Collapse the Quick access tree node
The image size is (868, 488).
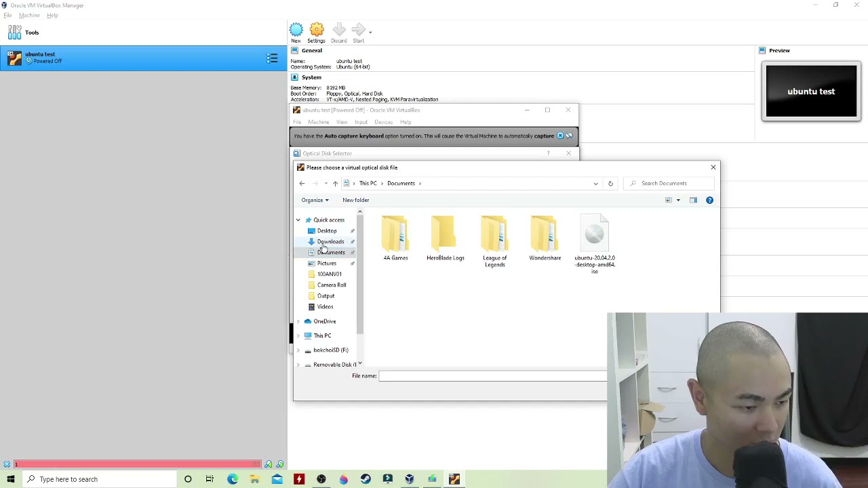[298, 220]
